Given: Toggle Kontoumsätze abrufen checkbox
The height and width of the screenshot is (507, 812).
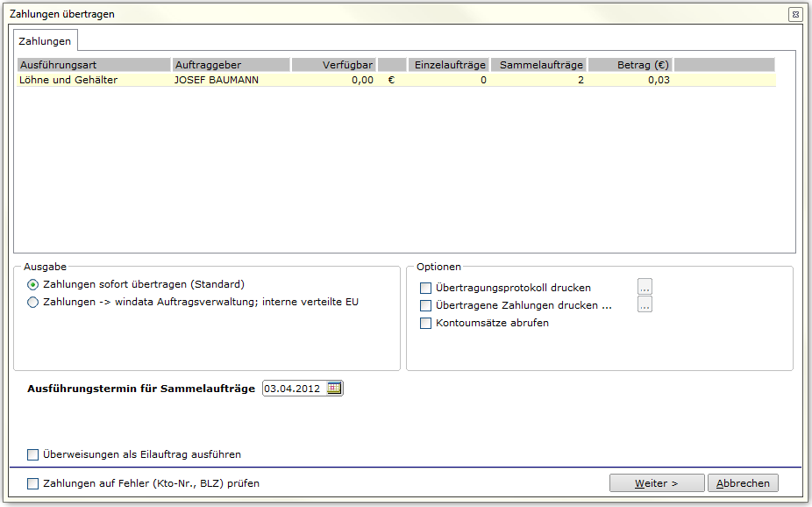Looking at the screenshot, I should tap(425, 323).
